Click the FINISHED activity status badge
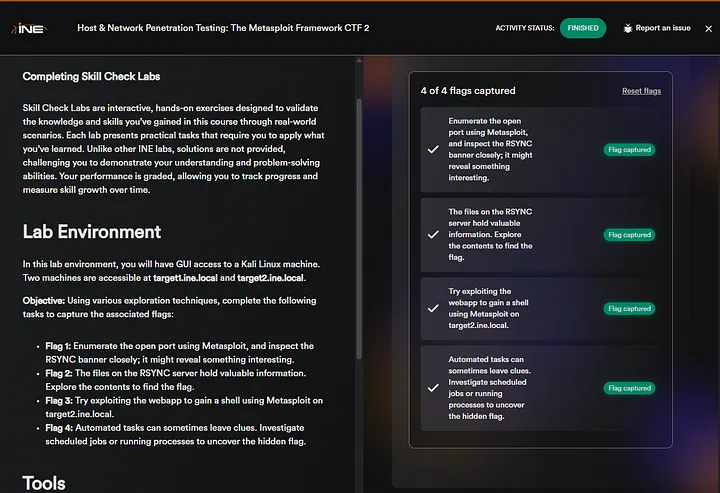This screenshot has width=720, height=493. tap(583, 28)
